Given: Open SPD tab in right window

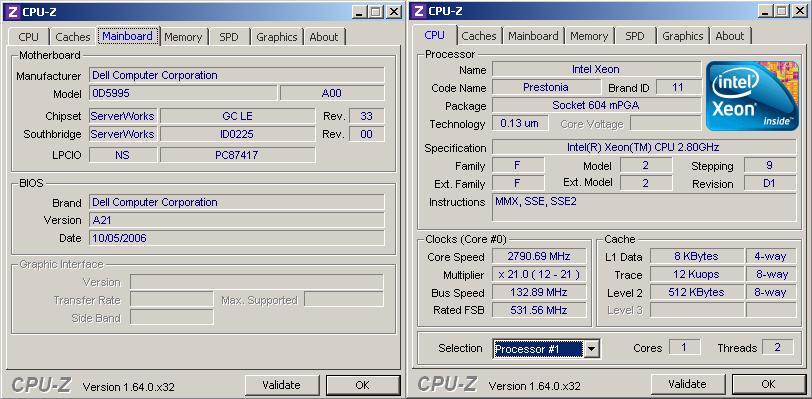Looking at the screenshot, I should point(635,36).
